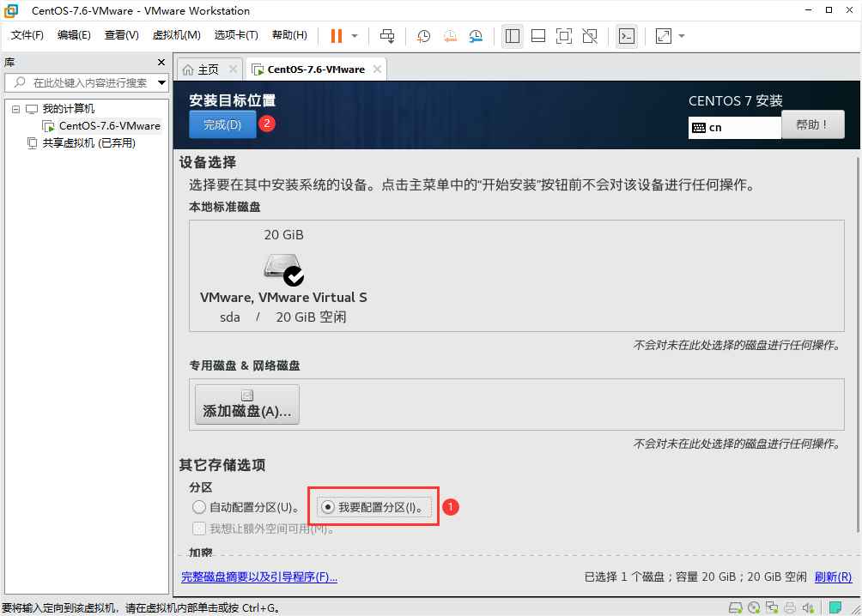Open the console view icon
Screen dimensions: 862x616
627,36
